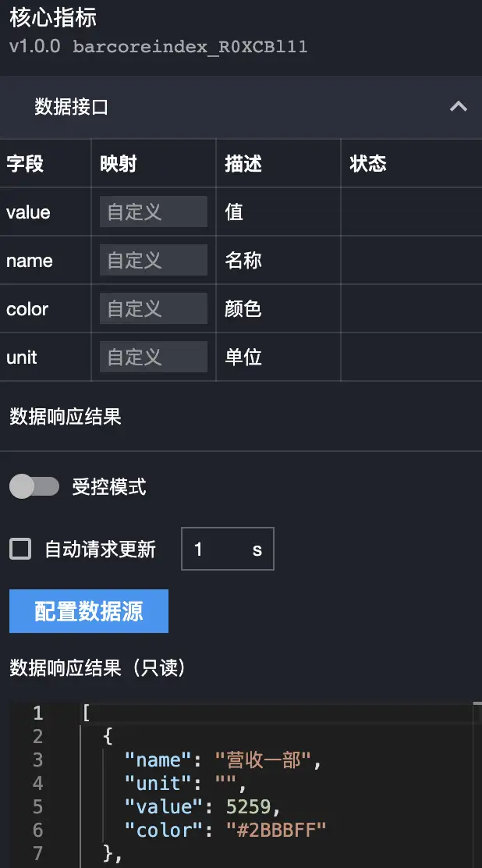Click the color field mapping input
482x868 pixels.
click(x=153, y=309)
